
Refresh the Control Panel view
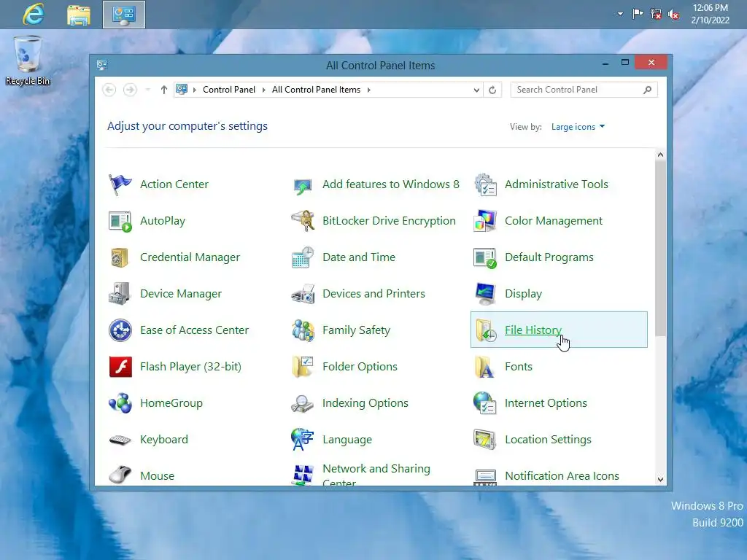click(x=492, y=90)
